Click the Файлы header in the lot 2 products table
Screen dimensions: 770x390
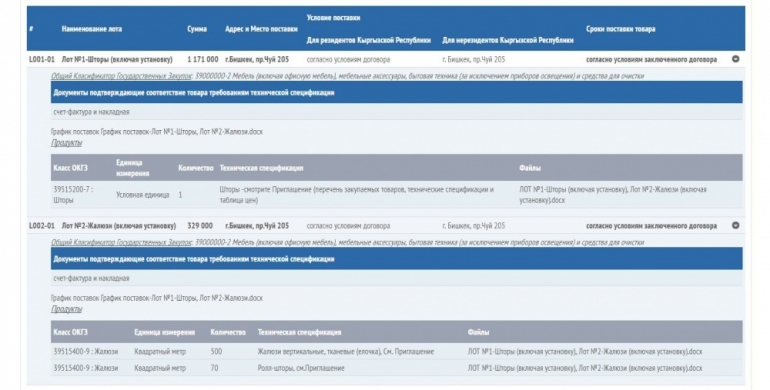tap(478, 333)
